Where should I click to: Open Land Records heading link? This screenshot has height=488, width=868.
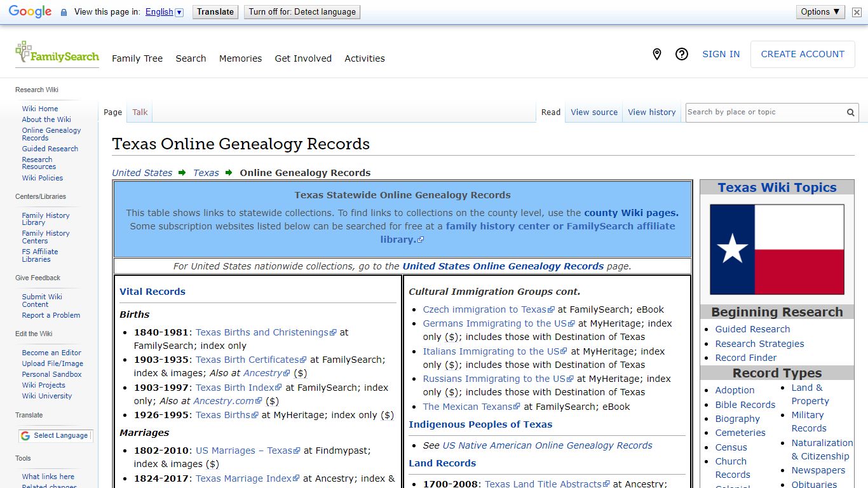(442, 463)
